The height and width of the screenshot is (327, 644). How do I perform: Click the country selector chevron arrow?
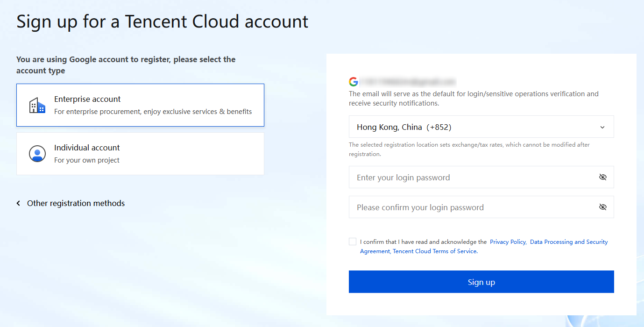[602, 127]
